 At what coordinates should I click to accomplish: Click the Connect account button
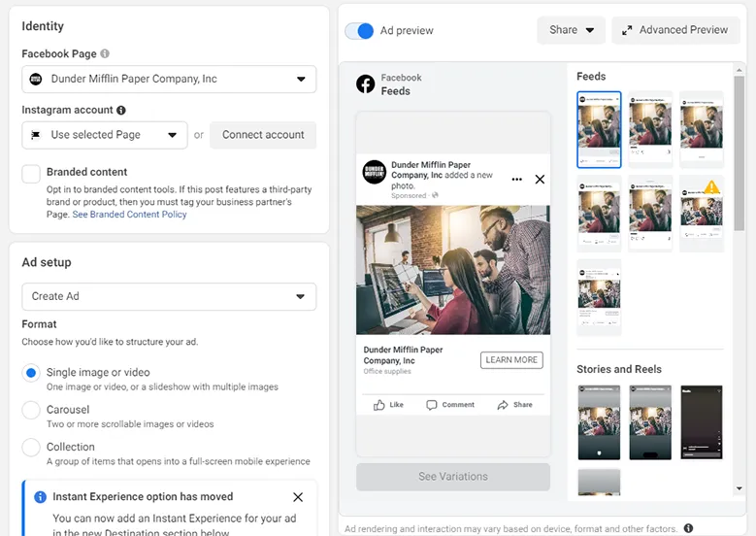[x=263, y=135]
